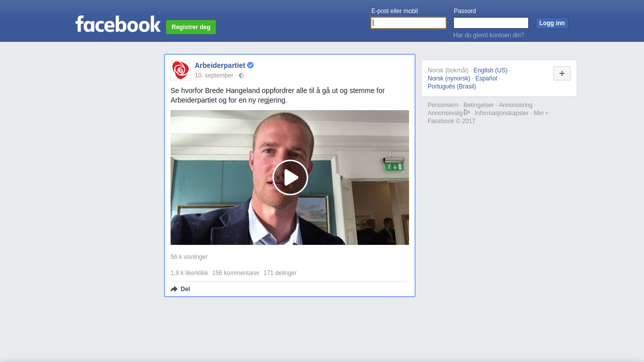Viewport: 644px width, 362px height.
Task: Click the Del share arrow icon
Action: pos(174,289)
